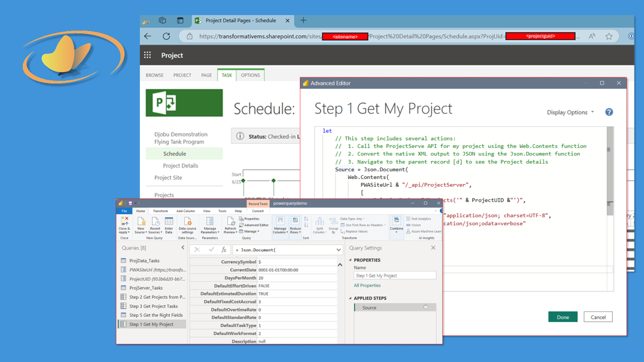Click the Done button in Advanced Editor
This screenshot has height=362, width=644.
[562, 317]
